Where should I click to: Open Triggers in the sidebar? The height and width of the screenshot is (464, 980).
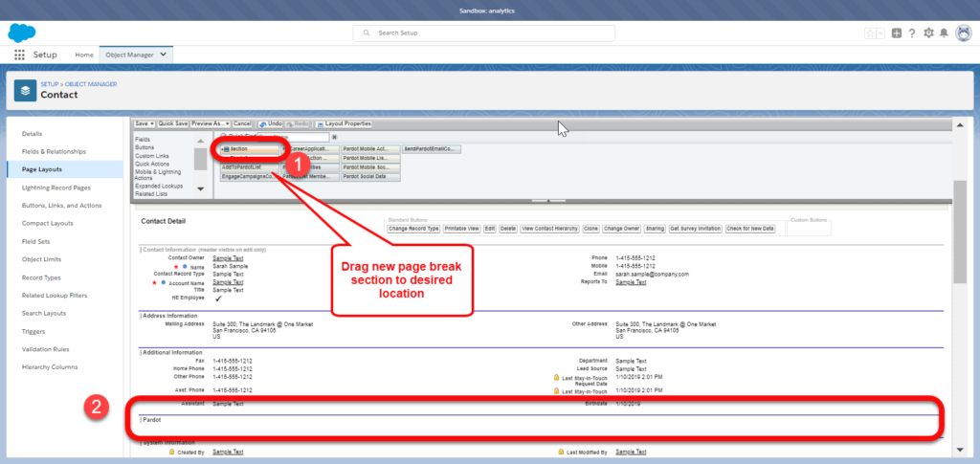(x=33, y=331)
